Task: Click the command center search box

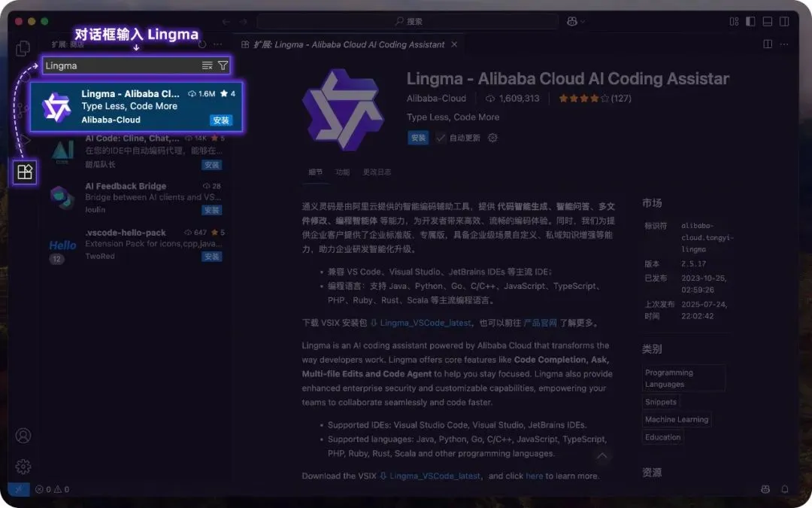Action: coord(408,21)
